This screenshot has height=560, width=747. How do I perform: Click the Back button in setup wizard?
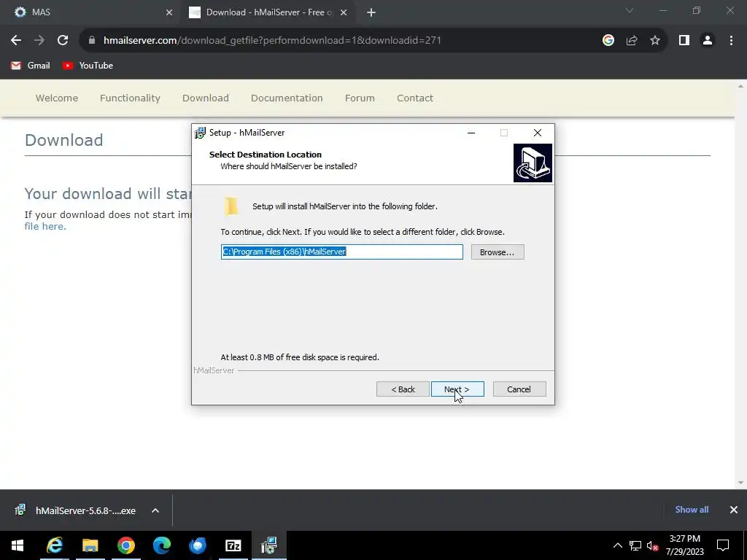pyautogui.click(x=403, y=389)
